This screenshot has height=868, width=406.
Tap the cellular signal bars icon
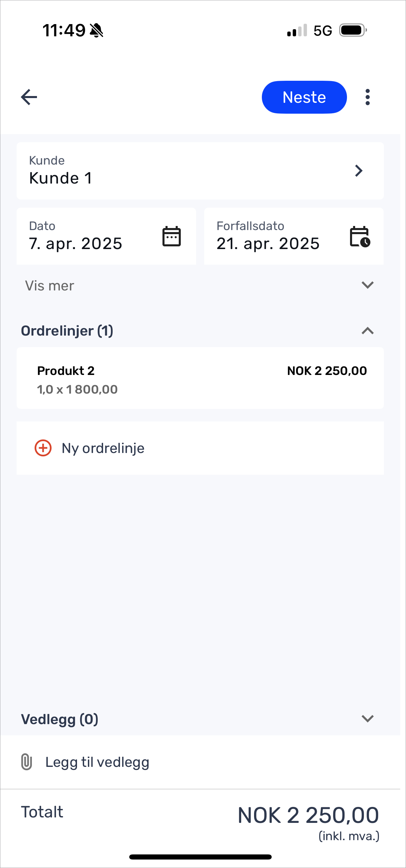(297, 30)
